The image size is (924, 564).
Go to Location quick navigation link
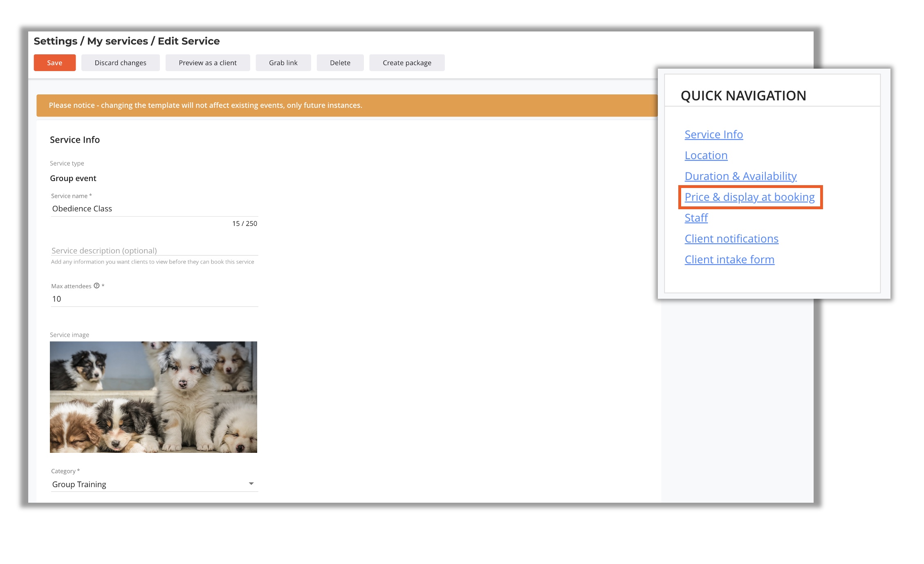pyautogui.click(x=706, y=155)
